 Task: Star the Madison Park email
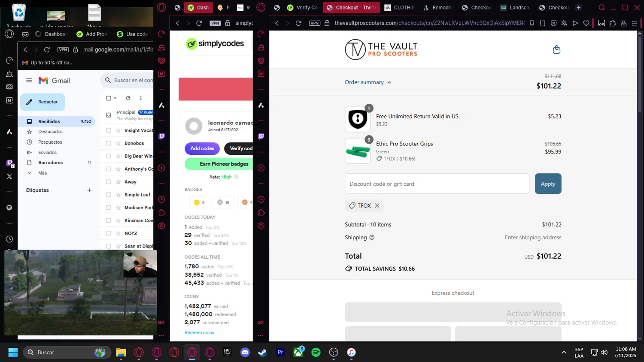point(118,208)
